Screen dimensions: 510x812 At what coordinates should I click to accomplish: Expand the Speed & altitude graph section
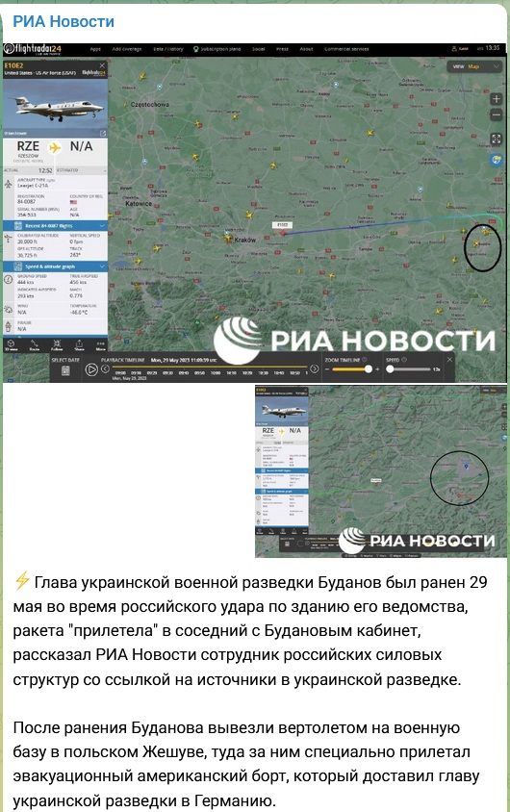pos(56,266)
